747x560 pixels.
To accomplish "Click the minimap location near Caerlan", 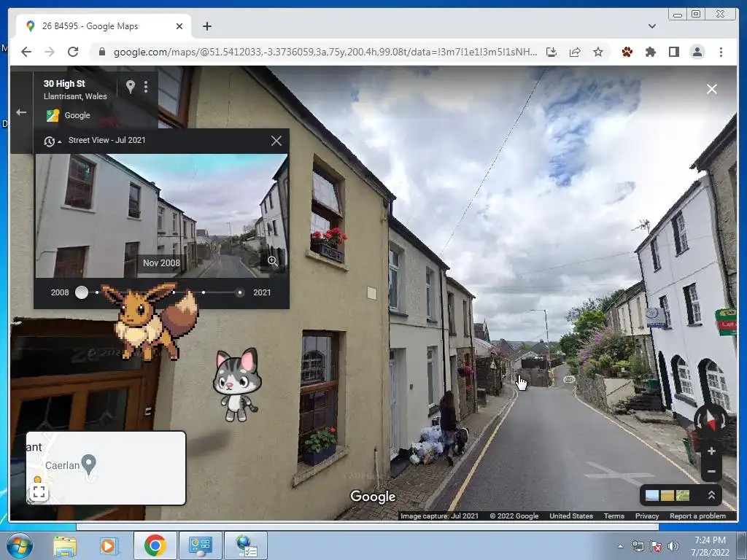I will (x=88, y=464).
